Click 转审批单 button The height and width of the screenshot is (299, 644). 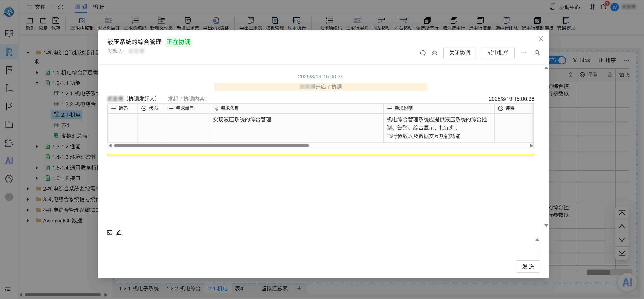point(498,53)
